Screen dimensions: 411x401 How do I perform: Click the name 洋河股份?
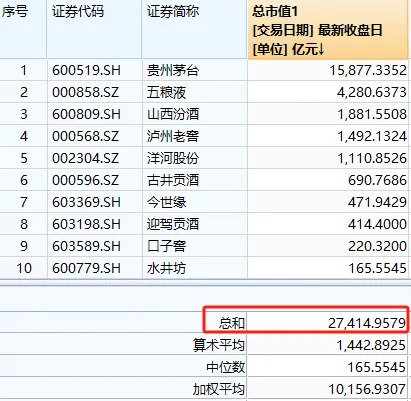pyautogui.click(x=173, y=158)
